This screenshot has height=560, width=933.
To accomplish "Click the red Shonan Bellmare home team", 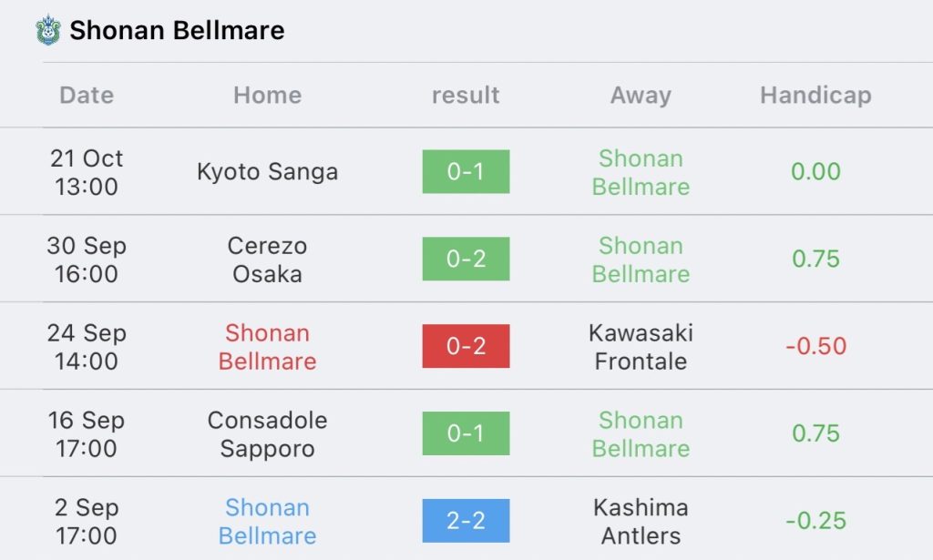I will coord(267,347).
